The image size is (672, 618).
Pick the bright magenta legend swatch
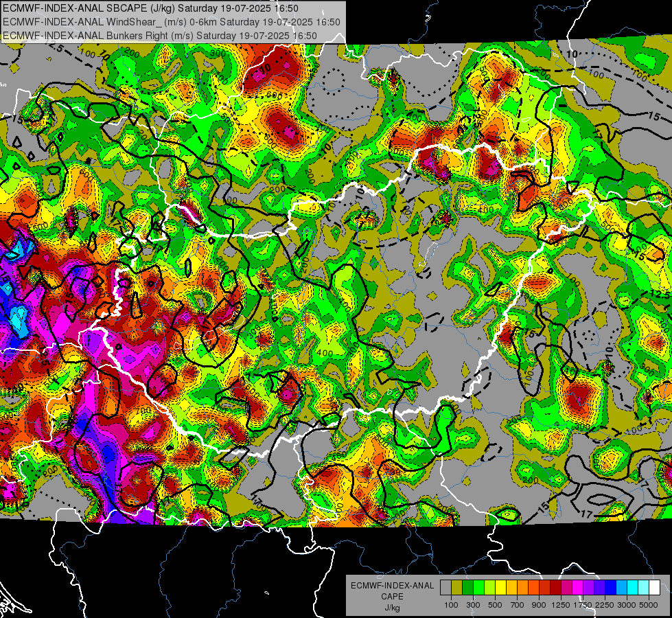coord(578,588)
